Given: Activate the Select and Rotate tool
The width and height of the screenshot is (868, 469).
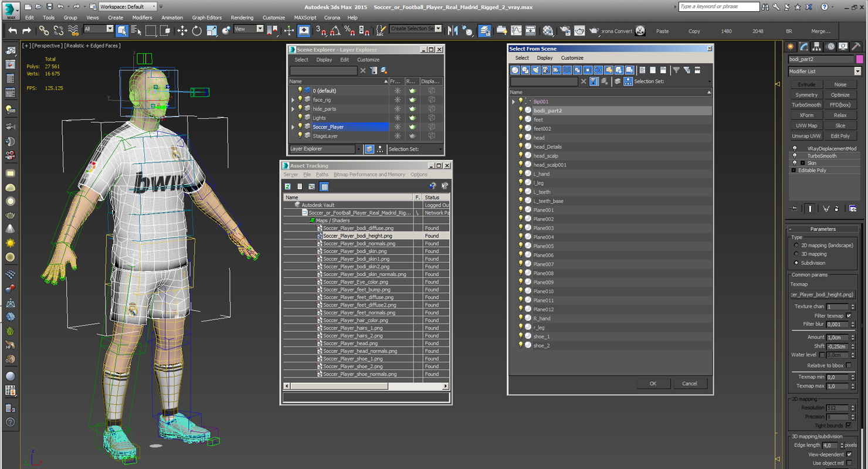Looking at the screenshot, I should [197, 30].
